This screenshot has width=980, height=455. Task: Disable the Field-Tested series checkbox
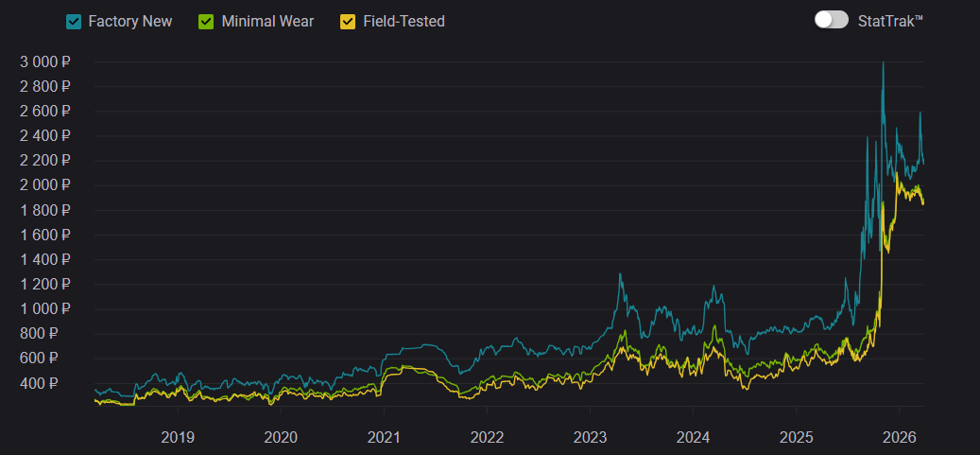(348, 21)
